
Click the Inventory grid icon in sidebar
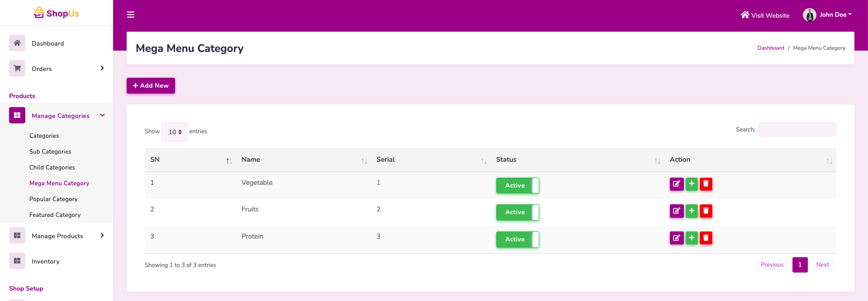coord(17,261)
